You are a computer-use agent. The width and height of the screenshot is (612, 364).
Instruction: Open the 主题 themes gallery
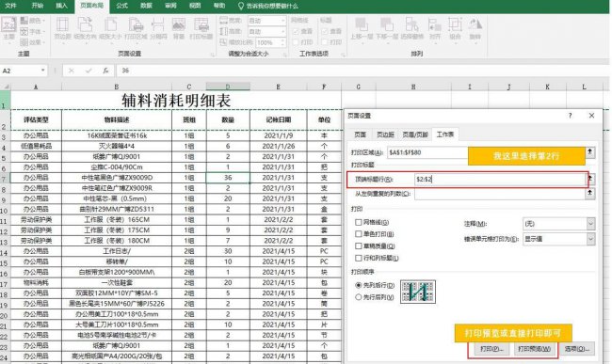click(8, 28)
